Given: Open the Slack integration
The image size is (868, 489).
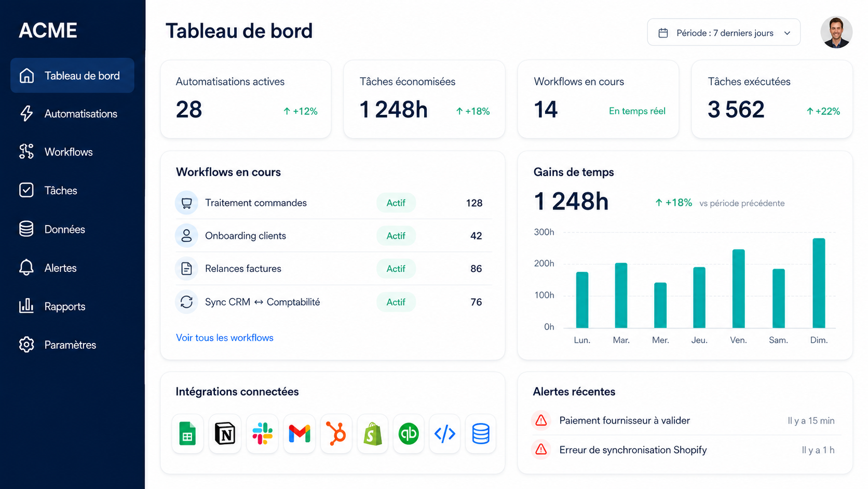Looking at the screenshot, I should click(262, 433).
